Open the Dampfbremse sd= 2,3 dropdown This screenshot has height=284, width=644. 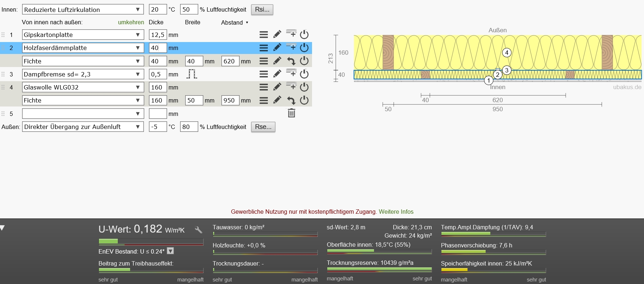pos(83,74)
